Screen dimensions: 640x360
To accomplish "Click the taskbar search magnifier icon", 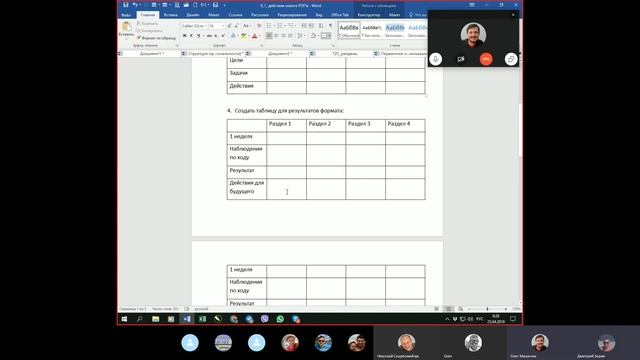I will (140, 319).
